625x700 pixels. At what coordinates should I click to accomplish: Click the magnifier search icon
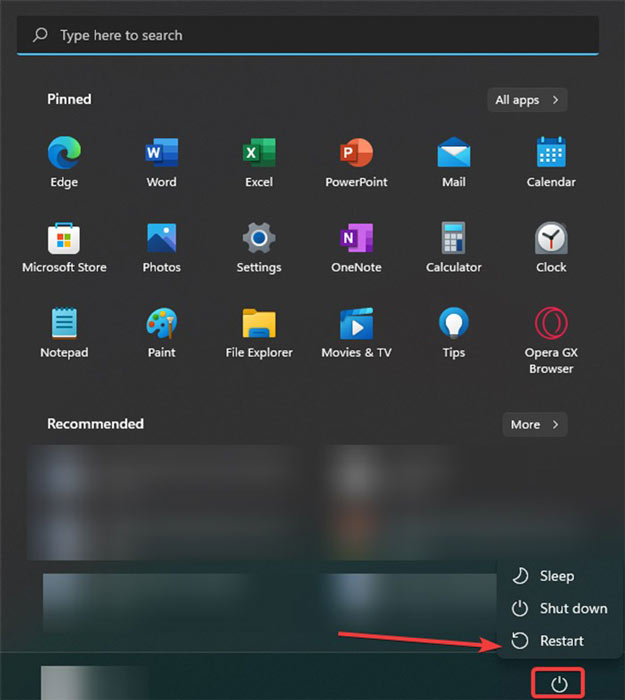pos(40,35)
